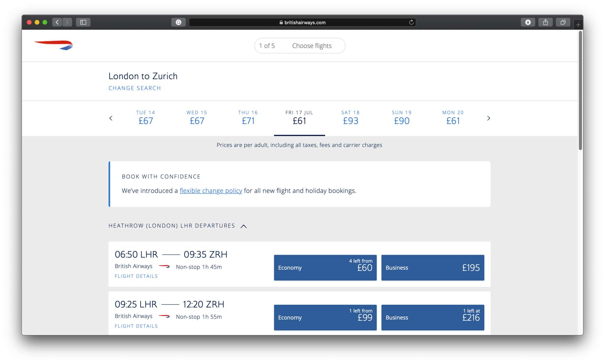
Task: Select Economy £60 fare for 06:50 flight
Action: 325,268
